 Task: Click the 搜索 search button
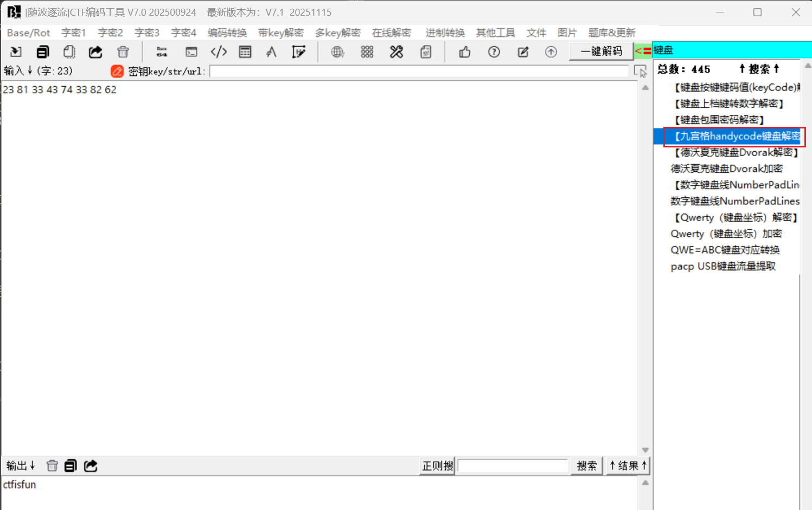[x=586, y=466]
